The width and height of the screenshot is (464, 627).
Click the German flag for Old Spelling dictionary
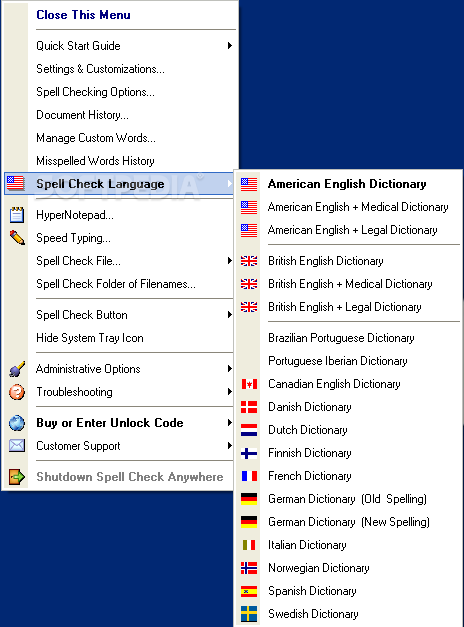(x=249, y=499)
